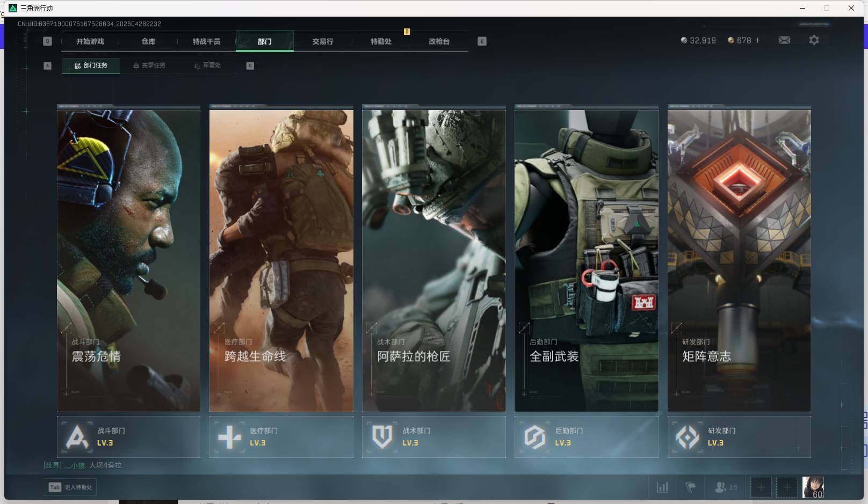
Task: Click the 战术部门 shield emblem icon
Action: (382, 437)
